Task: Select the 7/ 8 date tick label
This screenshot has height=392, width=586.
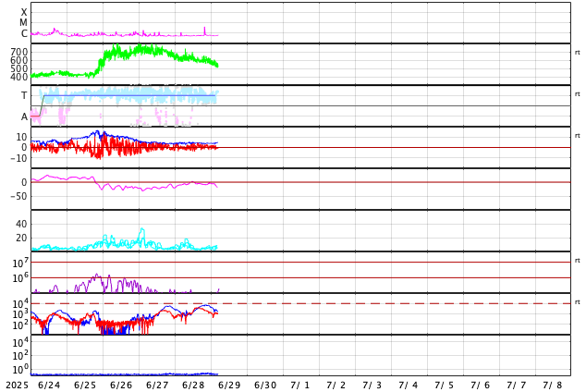Action: pyautogui.click(x=553, y=386)
